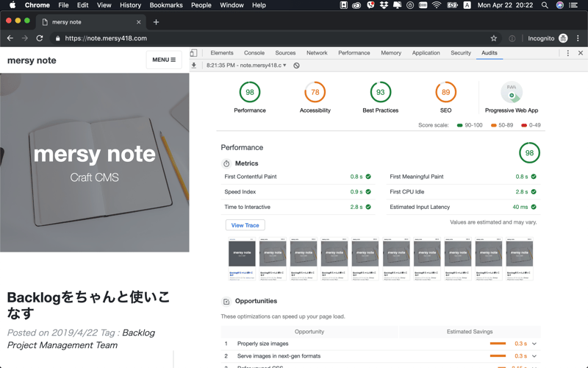Click the clear all audits icon
588x368 pixels.
click(296, 66)
